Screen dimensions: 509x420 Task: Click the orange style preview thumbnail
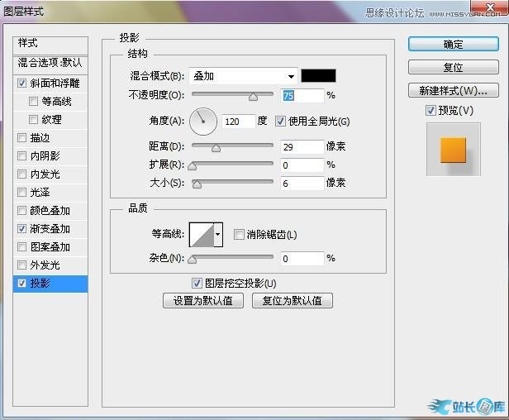[x=453, y=150]
